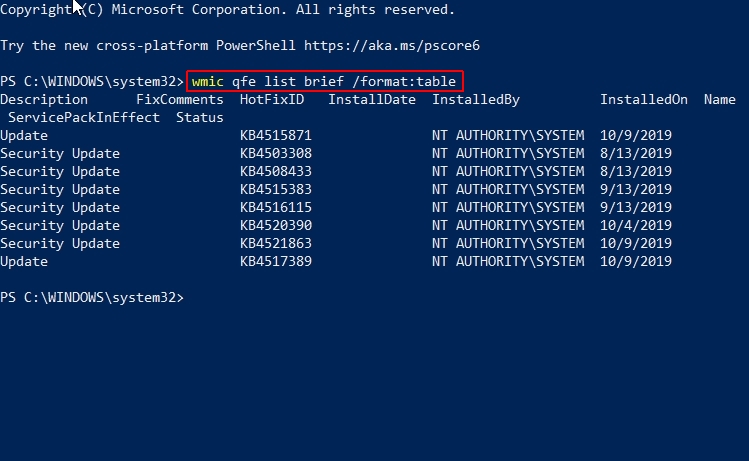This screenshot has height=461, width=749.
Task: Select the KB4503308 hotfix ID
Action: (x=276, y=153)
